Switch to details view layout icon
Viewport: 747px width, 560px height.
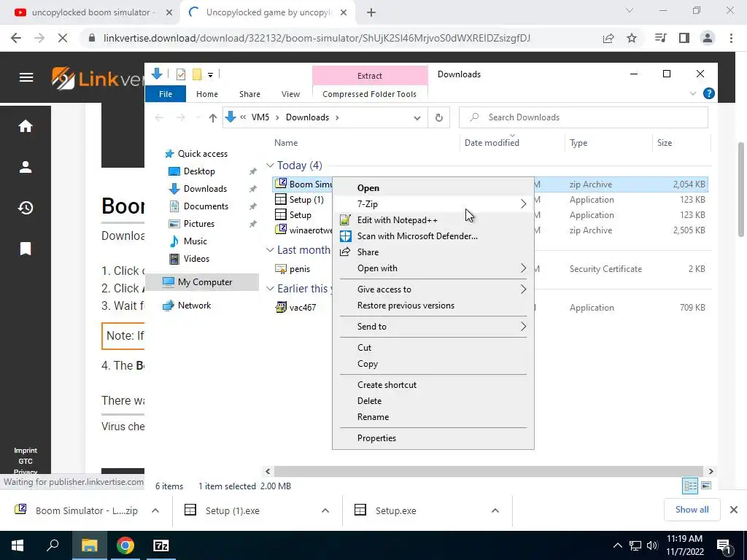coord(690,486)
